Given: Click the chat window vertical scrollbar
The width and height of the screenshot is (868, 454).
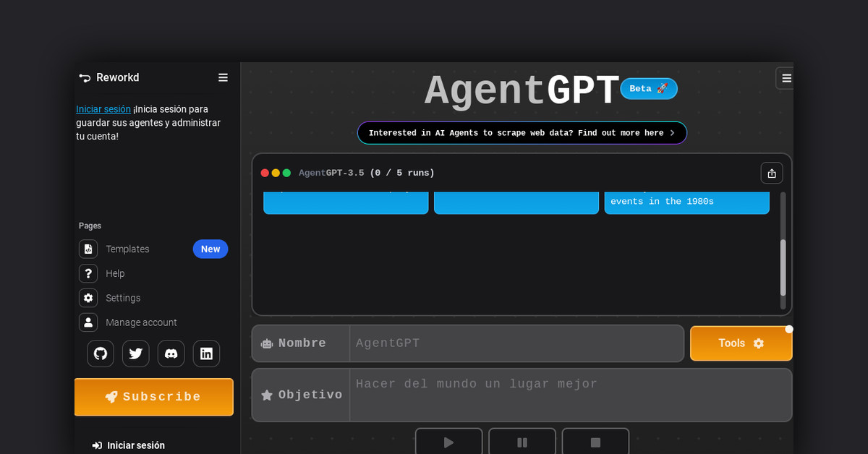Looking at the screenshot, I should 783,267.
